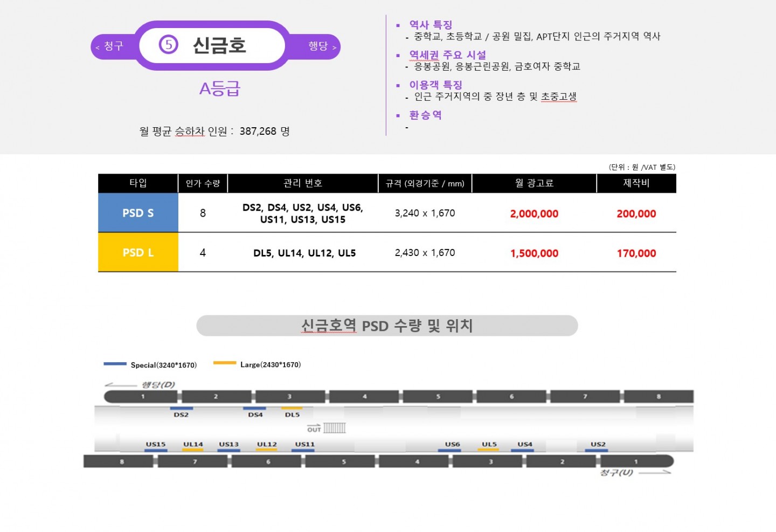
Task: Select the UL14 door marker in diagram
Action: [193, 446]
